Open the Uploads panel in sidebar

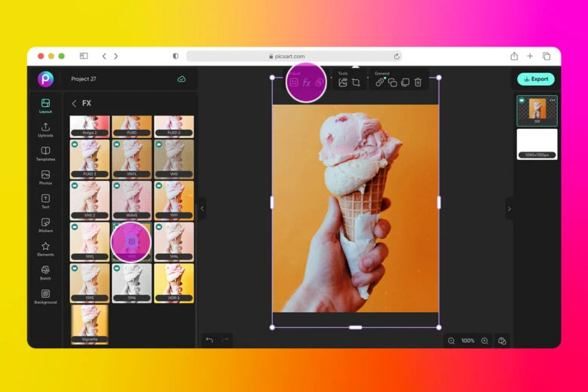[x=45, y=129]
